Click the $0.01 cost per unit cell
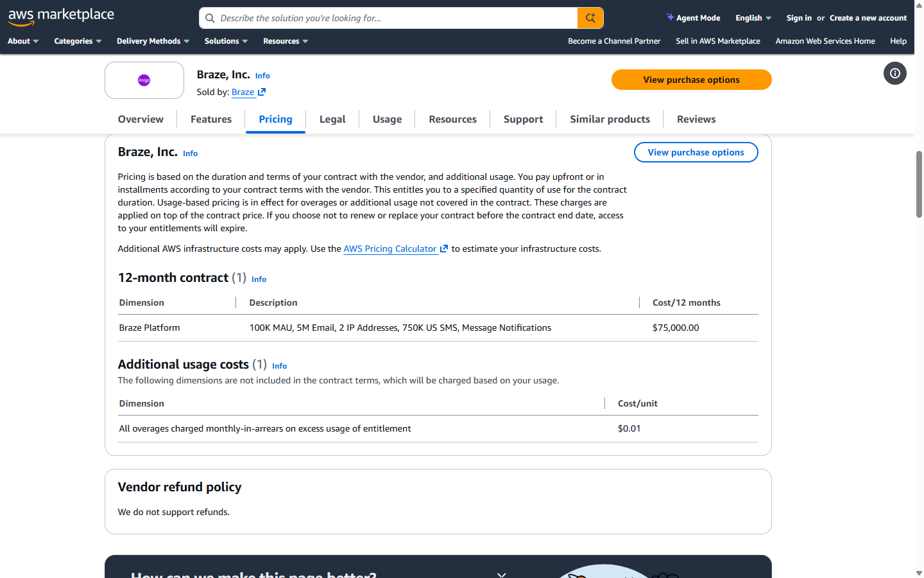 [x=629, y=428]
